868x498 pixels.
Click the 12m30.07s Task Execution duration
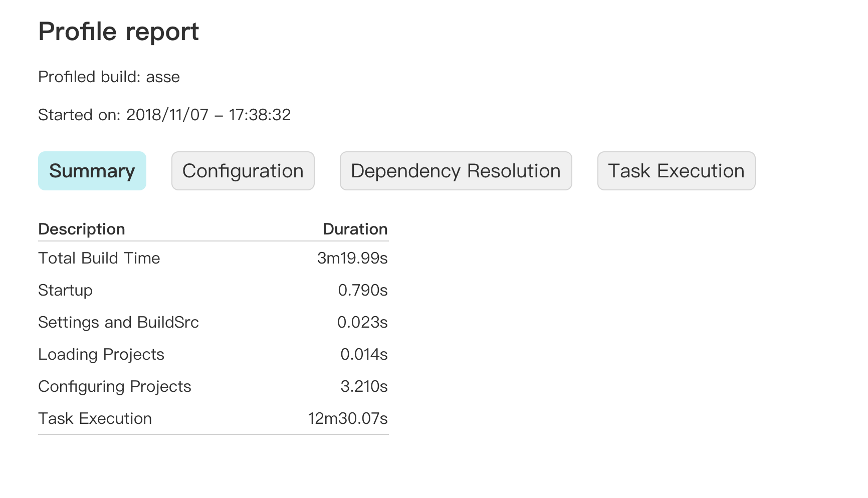coord(348,418)
